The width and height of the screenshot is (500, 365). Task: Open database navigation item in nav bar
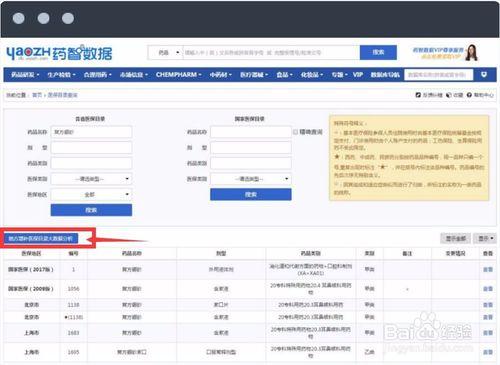(x=385, y=75)
